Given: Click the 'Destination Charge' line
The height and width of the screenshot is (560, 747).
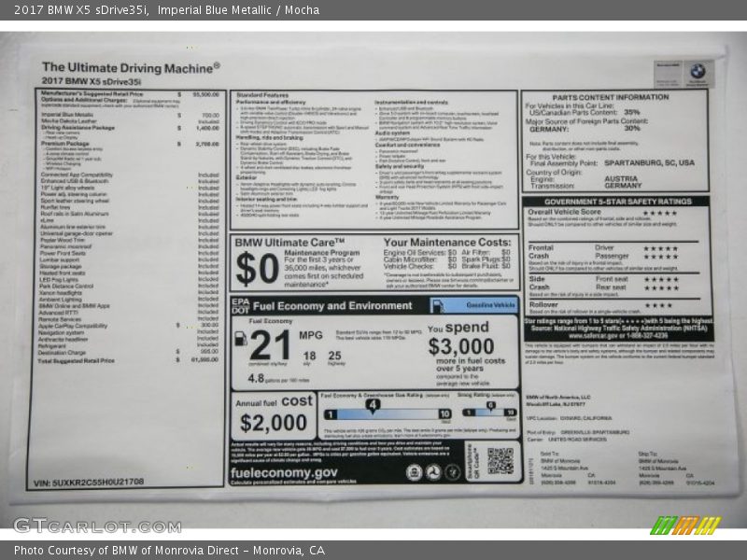Looking at the screenshot, I should coord(128,353).
